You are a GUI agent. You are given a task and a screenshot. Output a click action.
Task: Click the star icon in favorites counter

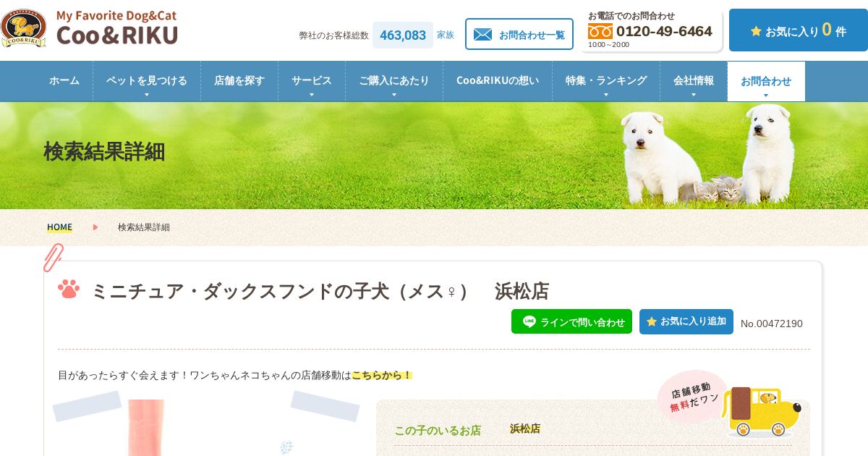coord(756,31)
